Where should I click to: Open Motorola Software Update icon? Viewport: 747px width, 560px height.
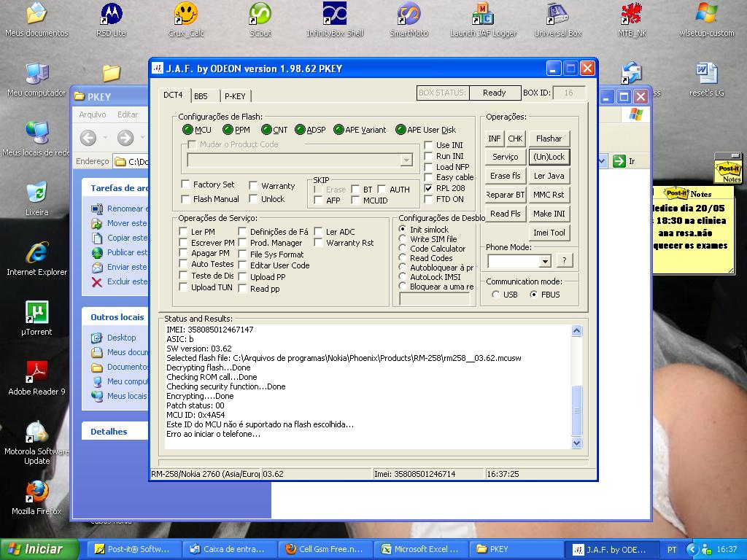pos(36,443)
